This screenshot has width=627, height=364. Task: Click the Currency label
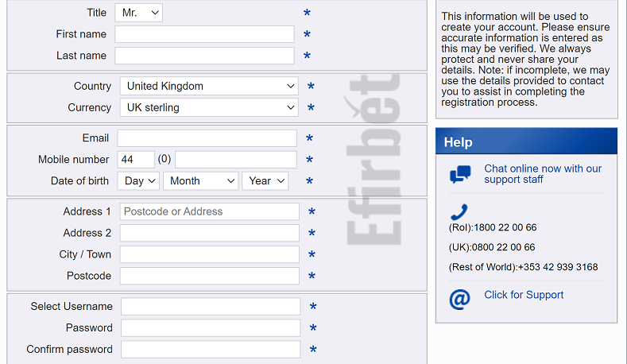point(90,107)
